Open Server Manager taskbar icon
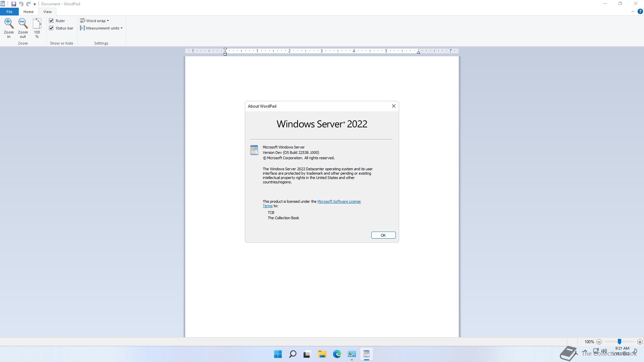The image size is (644, 362). pos(352,354)
